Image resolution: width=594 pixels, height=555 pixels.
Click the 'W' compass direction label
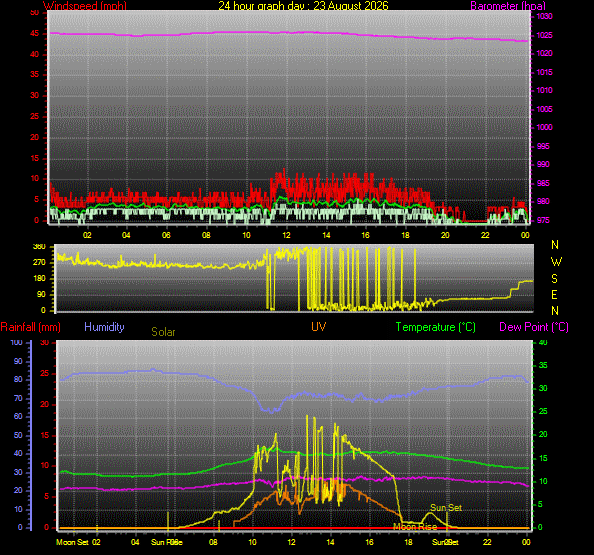pos(556,262)
